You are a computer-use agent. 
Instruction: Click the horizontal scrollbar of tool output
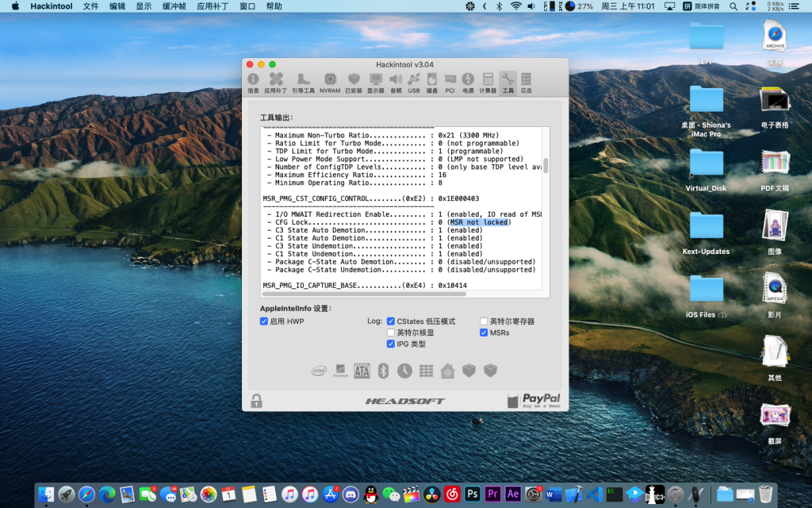364,294
